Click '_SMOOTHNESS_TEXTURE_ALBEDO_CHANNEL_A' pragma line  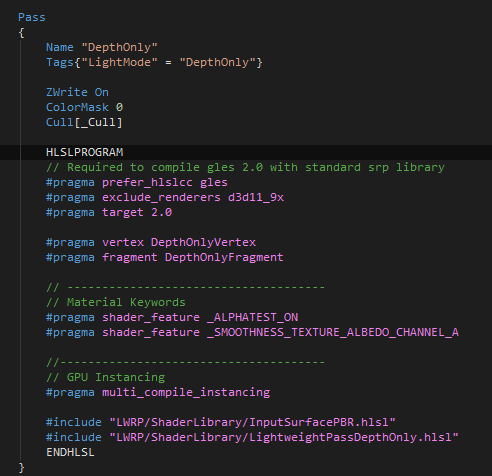pyautogui.click(x=252, y=332)
